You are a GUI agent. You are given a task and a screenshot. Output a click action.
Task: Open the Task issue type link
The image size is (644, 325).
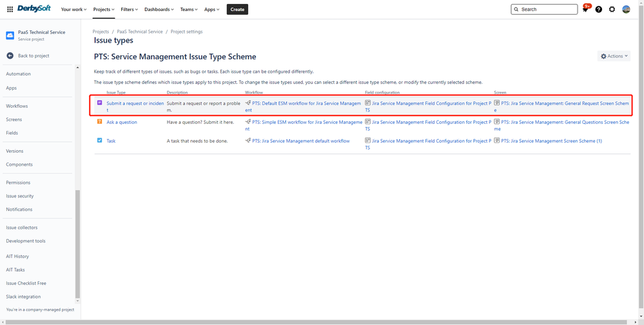(x=111, y=141)
